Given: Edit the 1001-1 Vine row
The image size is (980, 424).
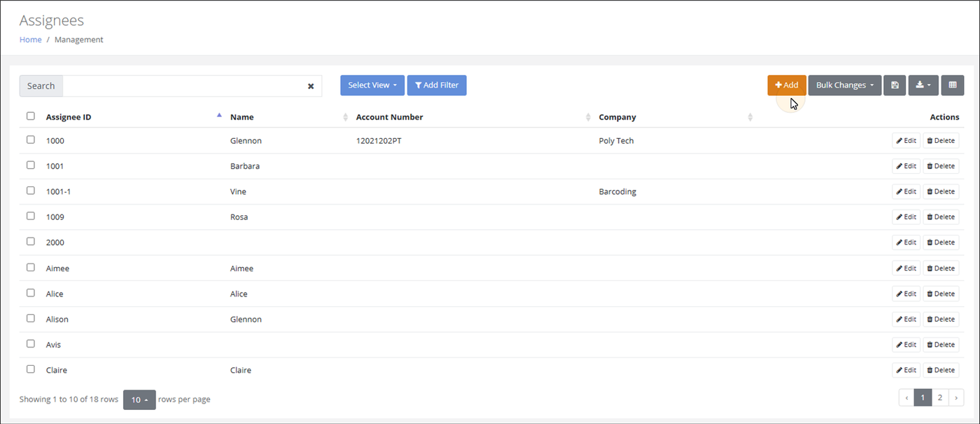Looking at the screenshot, I should click(x=906, y=191).
